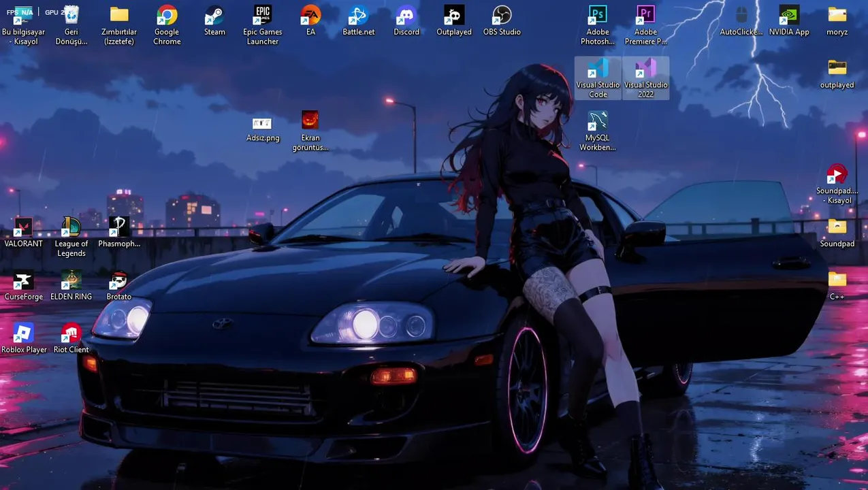The height and width of the screenshot is (490, 868).
Task: Open the Epic Games Launcher
Action: click(x=262, y=25)
